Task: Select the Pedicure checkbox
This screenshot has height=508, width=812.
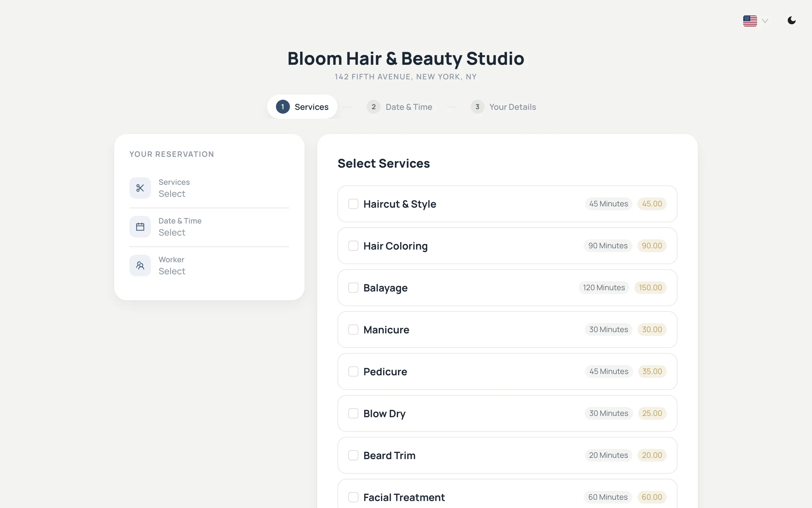Action: pos(353,371)
